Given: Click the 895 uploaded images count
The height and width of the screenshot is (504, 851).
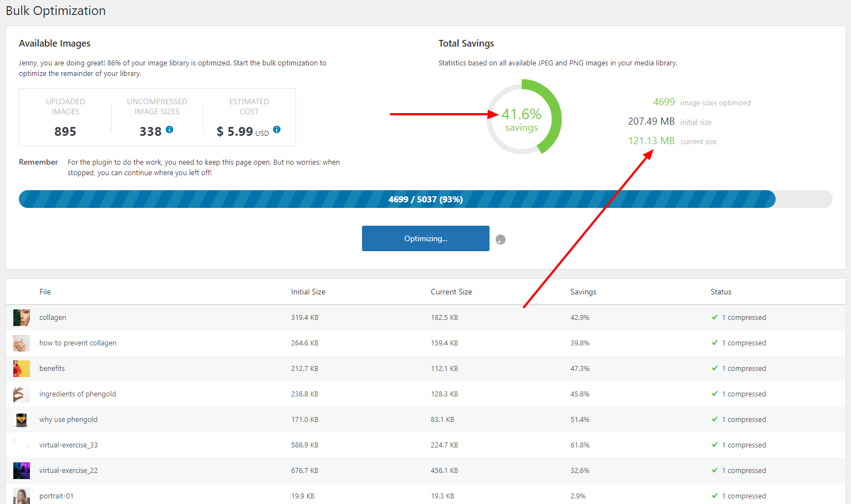Looking at the screenshot, I should coord(65,131).
